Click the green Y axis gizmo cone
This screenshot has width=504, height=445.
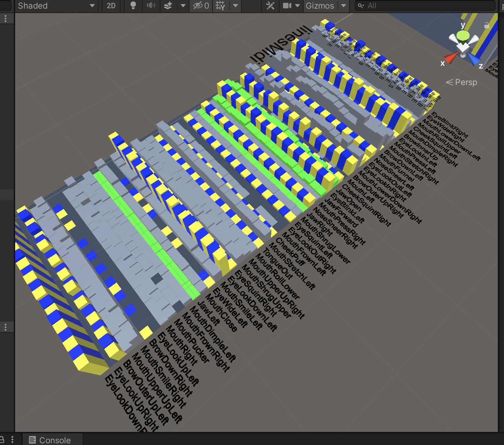(x=463, y=35)
